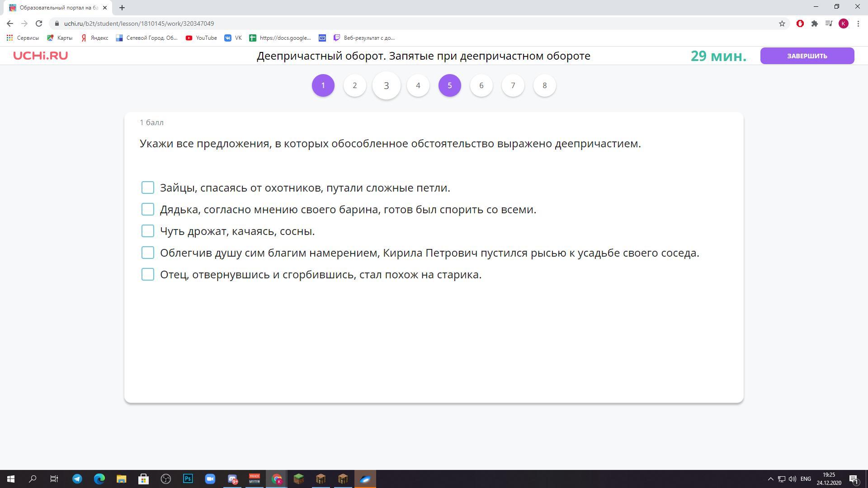
Task: Reload the current page
Action: 39,23
